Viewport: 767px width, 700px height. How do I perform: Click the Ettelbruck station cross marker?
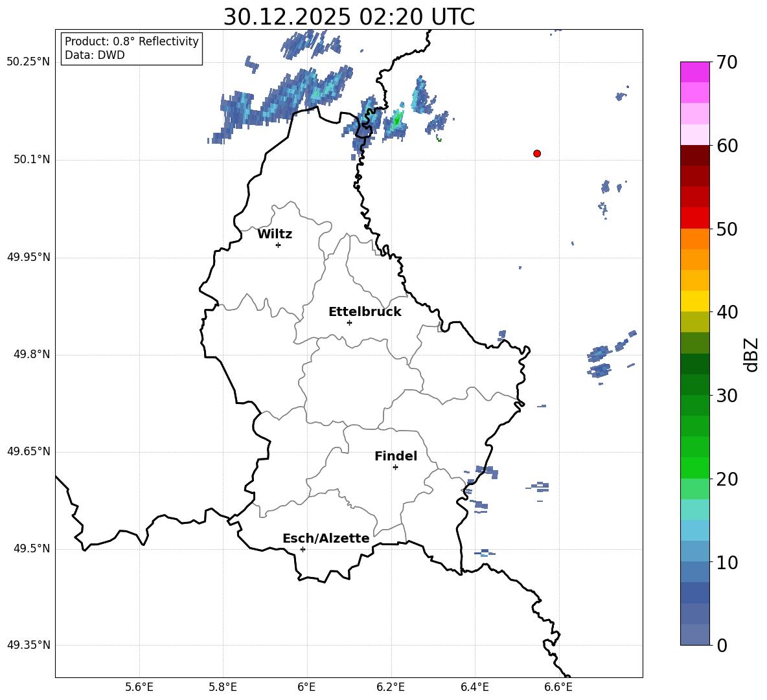(349, 322)
